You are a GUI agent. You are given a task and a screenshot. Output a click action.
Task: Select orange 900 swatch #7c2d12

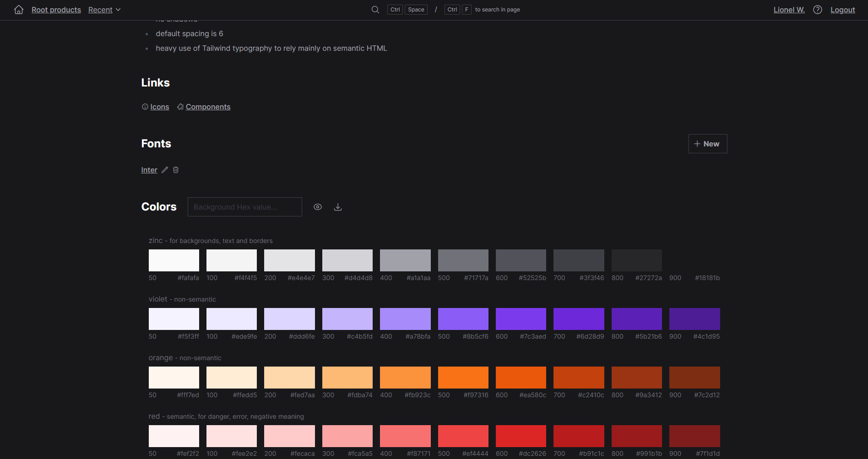tap(694, 378)
